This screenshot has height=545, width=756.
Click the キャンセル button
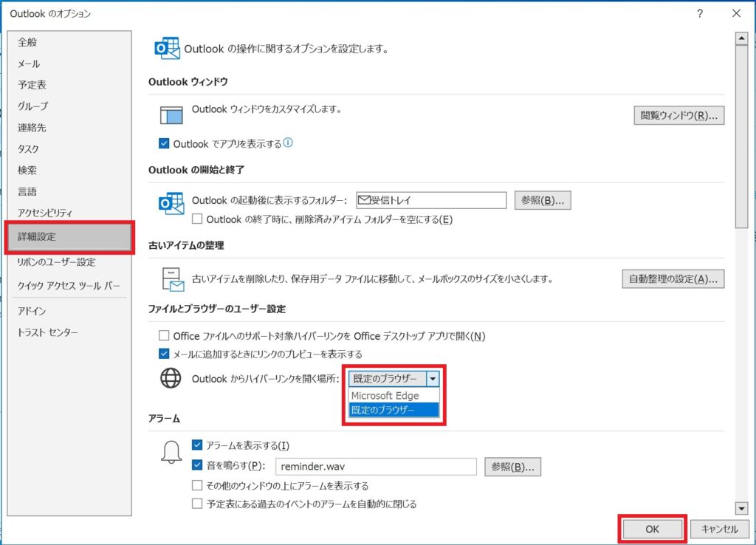coord(719,529)
